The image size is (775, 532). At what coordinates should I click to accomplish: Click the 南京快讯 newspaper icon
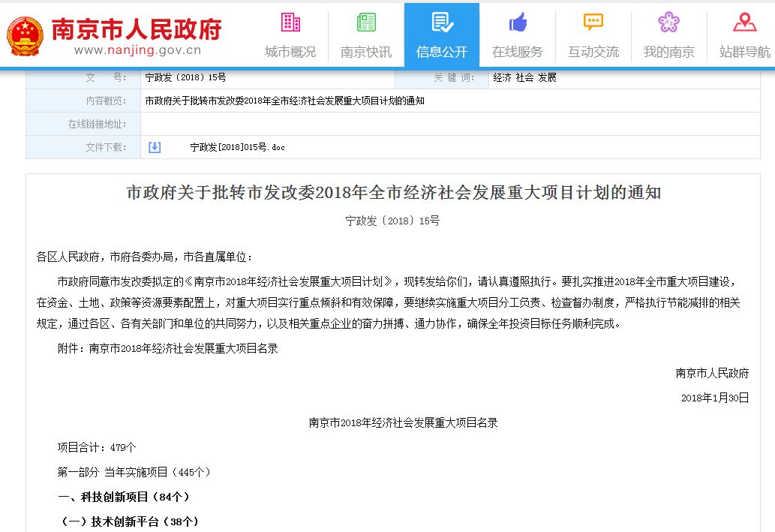pos(366,23)
